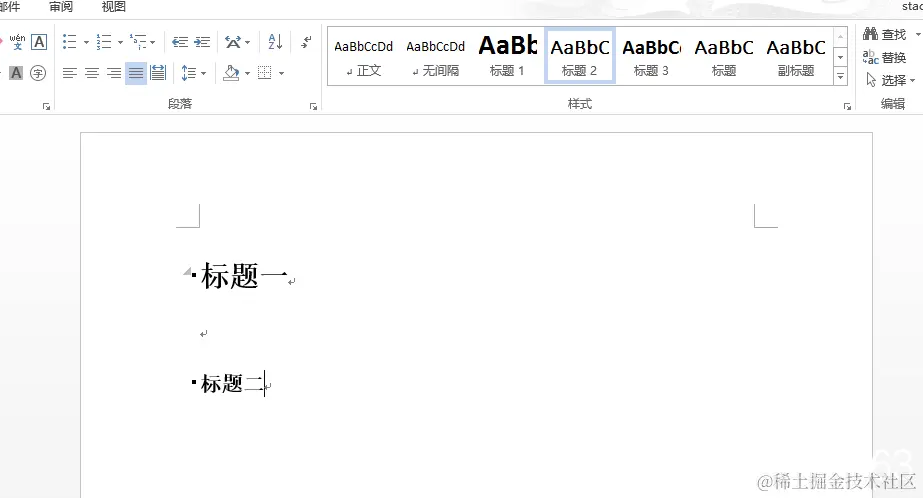Toggle justify alignment
Viewport: 923px width, 498px height.
tap(136, 73)
